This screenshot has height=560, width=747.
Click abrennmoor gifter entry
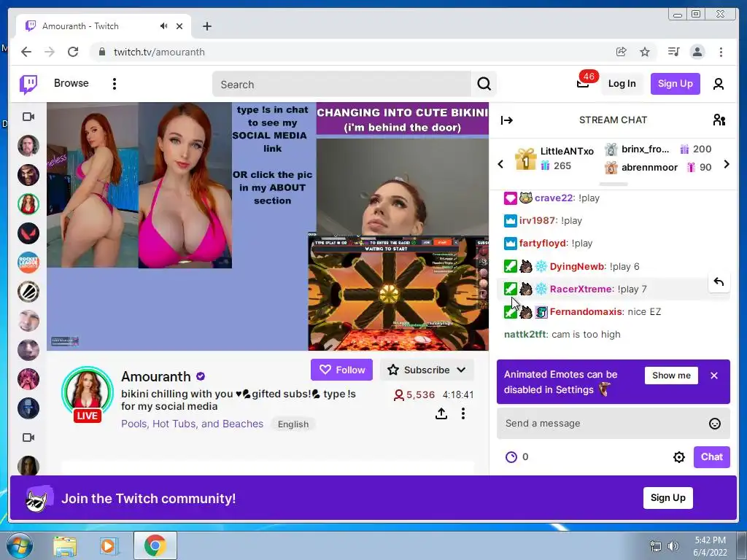pyautogui.click(x=658, y=167)
